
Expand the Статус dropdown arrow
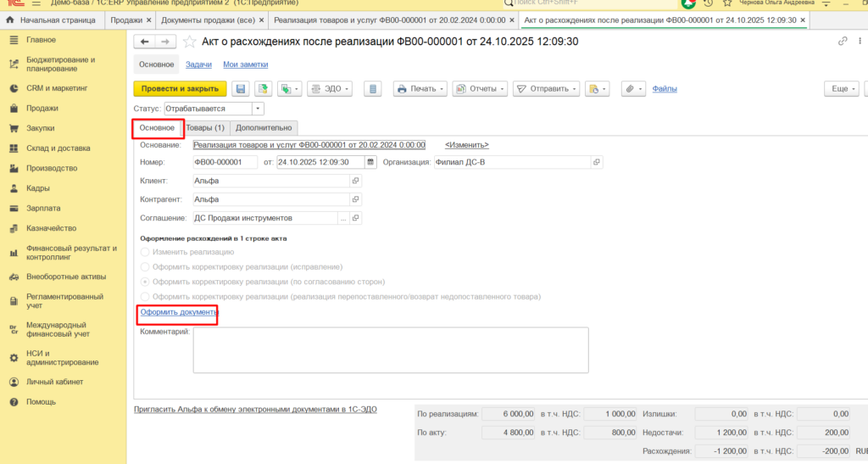[258, 109]
